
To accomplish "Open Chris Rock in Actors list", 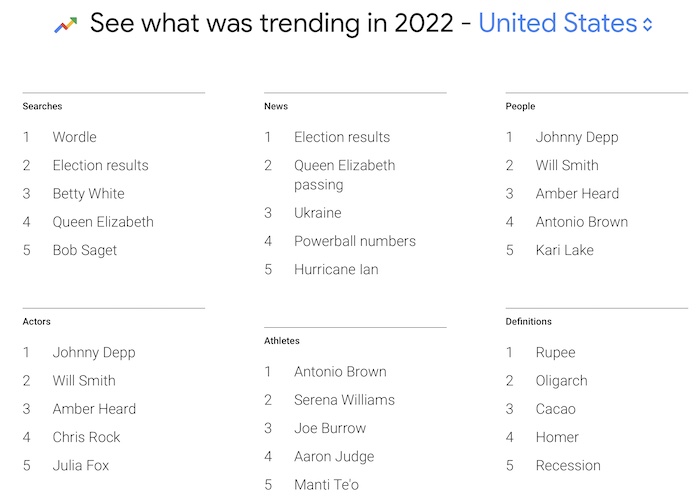I will tap(86, 437).
